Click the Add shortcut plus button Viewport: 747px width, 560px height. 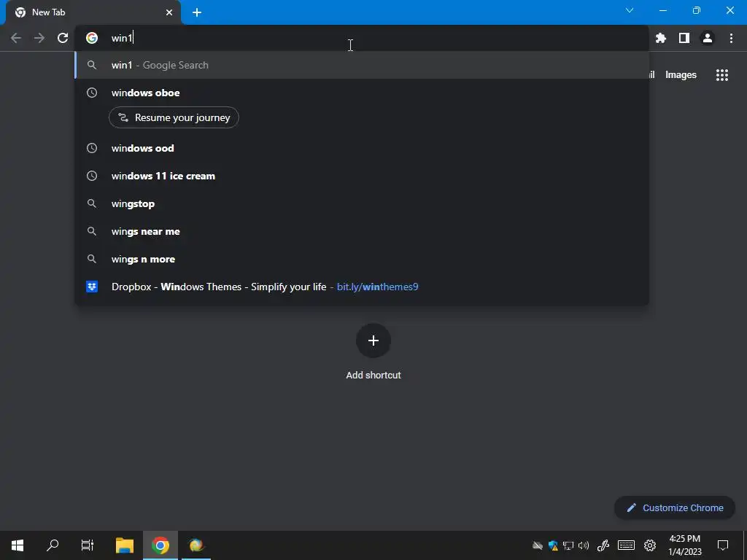pyautogui.click(x=373, y=341)
